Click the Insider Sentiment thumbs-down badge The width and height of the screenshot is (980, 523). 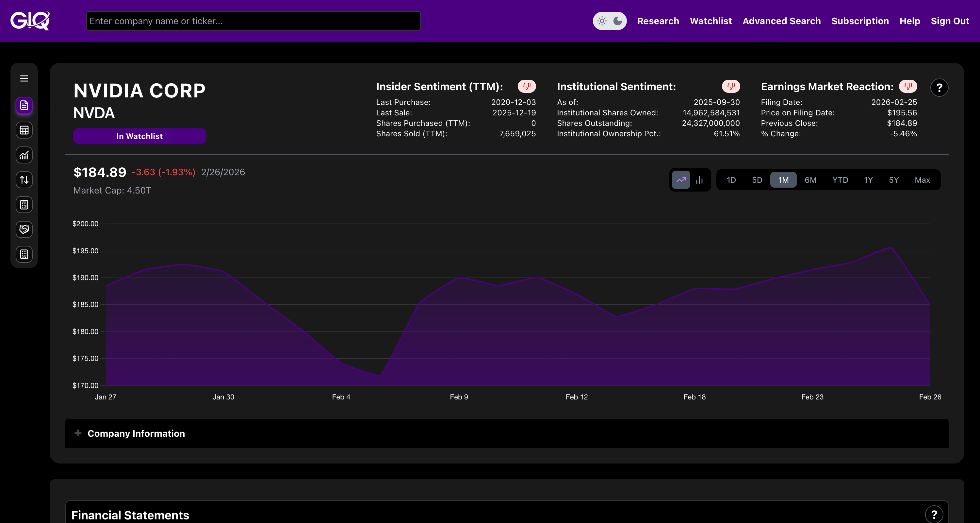pyautogui.click(x=527, y=86)
